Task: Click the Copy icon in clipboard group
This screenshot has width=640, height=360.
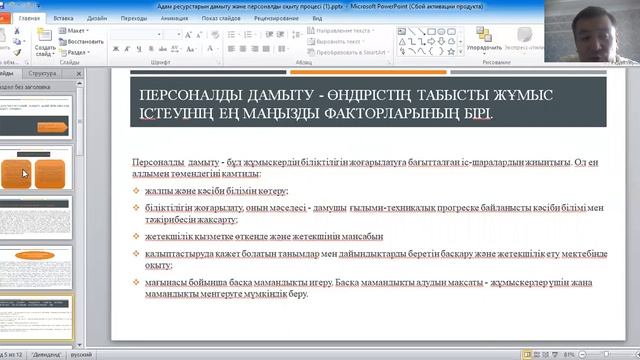Action: click(17, 42)
